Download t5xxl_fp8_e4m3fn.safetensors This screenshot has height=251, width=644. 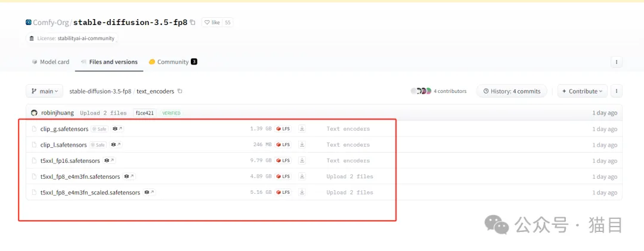click(302, 176)
